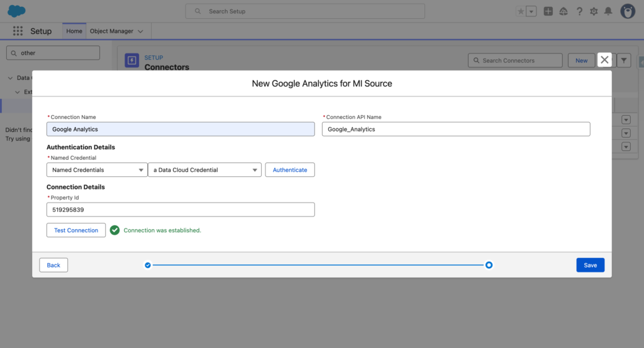The width and height of the screenshot is (644, 348).
Task: Open the App Launcher grid
Action: pyautogui.click(x=18, y=31)
